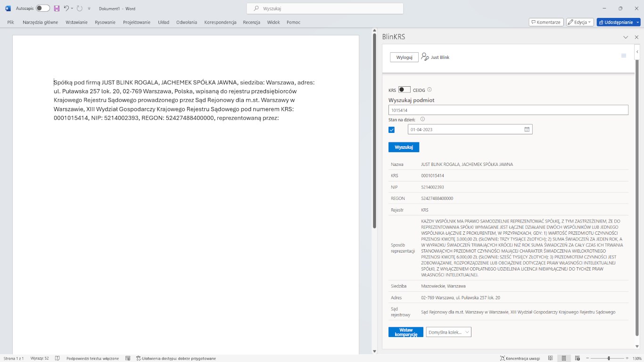This screenshot has height=362, width=644.
Task: Click the Strona 1 z 1 page indicator
Action: 14,358
